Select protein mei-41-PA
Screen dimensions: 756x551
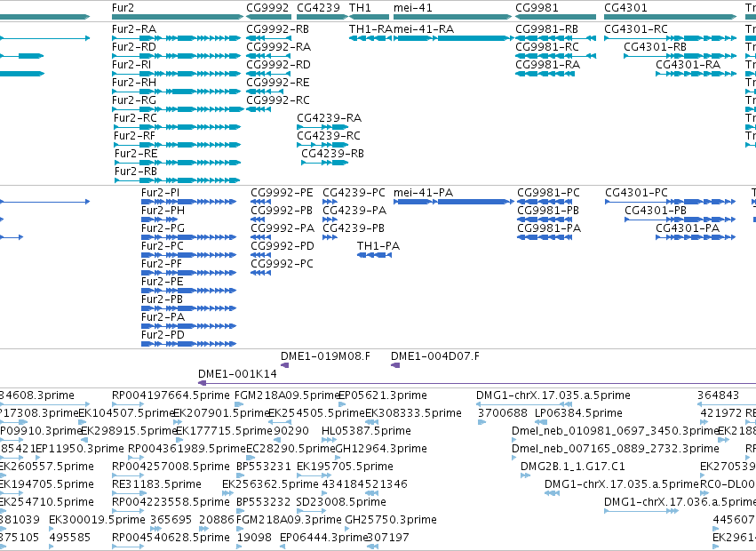(x=454, y=202)
